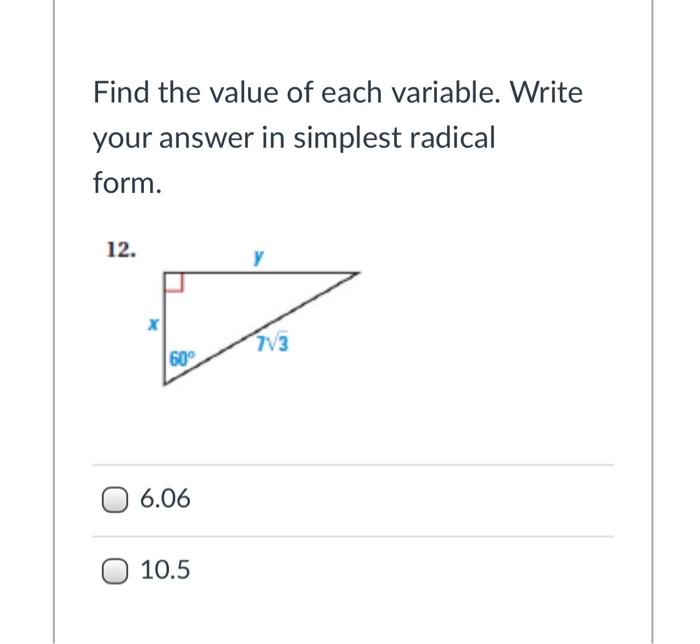Click the problem number 12
This screenshot has width=700, height=644.
point(120,250)
